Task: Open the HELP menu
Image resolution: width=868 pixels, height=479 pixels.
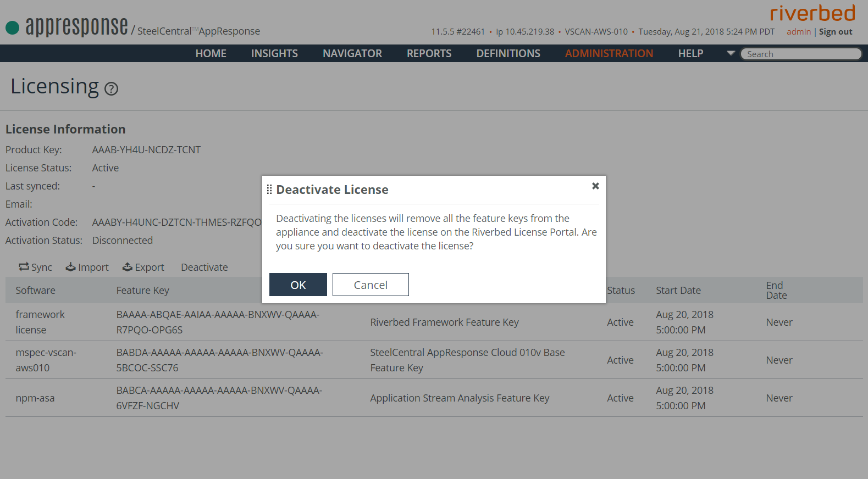Action: click(x=690, y=53)
